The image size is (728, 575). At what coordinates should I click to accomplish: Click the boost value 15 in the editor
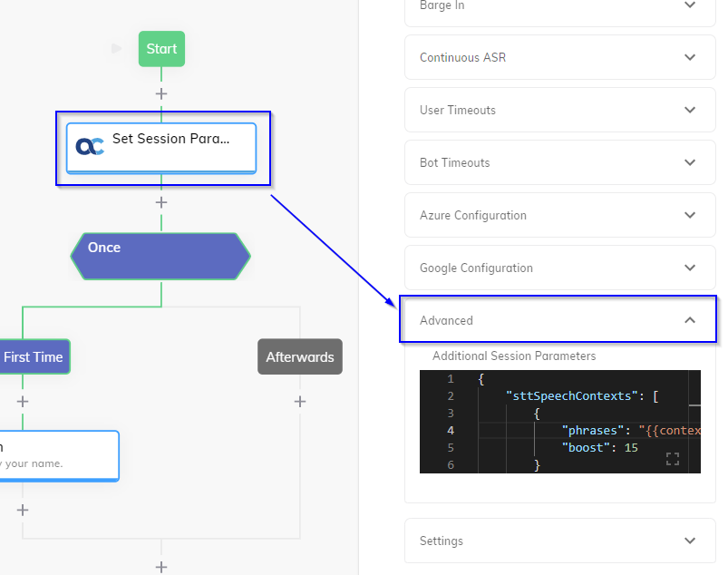click(631, 448)
